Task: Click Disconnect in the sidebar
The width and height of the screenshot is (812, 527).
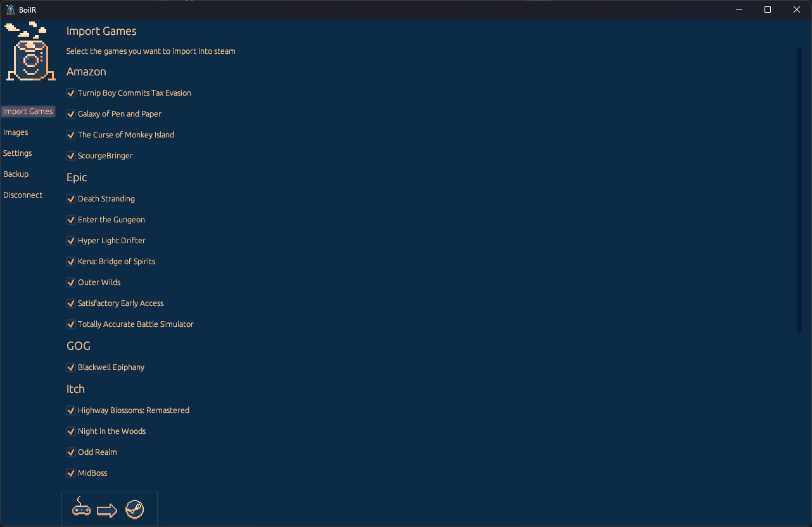Action: point(23,194)
